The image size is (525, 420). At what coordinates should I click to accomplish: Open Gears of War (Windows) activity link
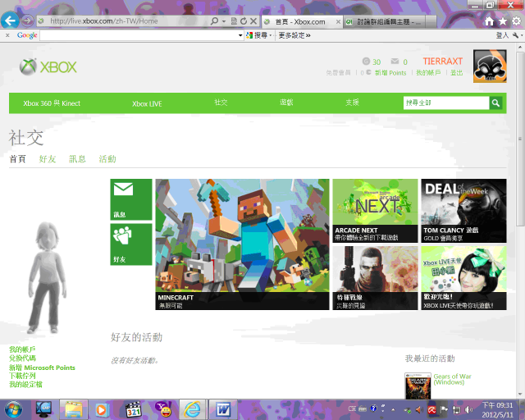click(x=452, y=379)
